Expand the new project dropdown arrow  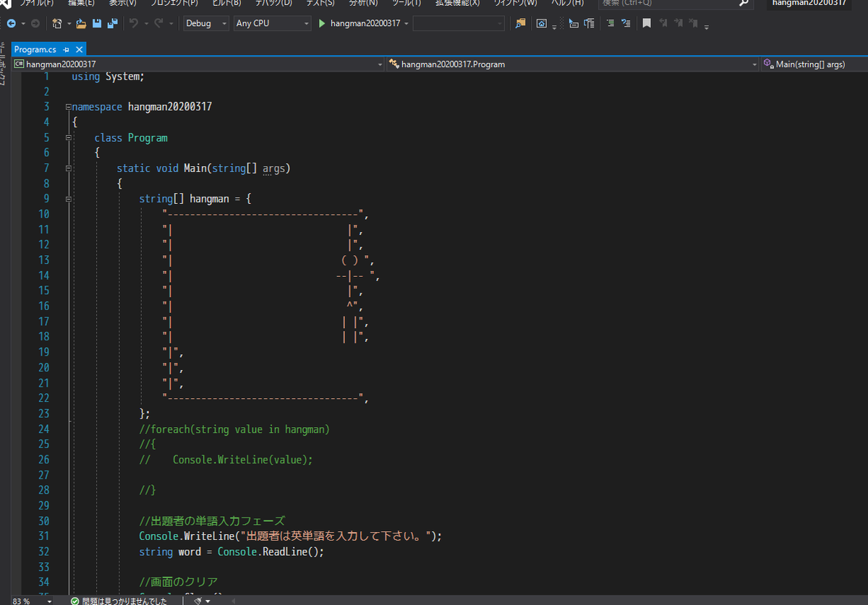tap(69, 23)
